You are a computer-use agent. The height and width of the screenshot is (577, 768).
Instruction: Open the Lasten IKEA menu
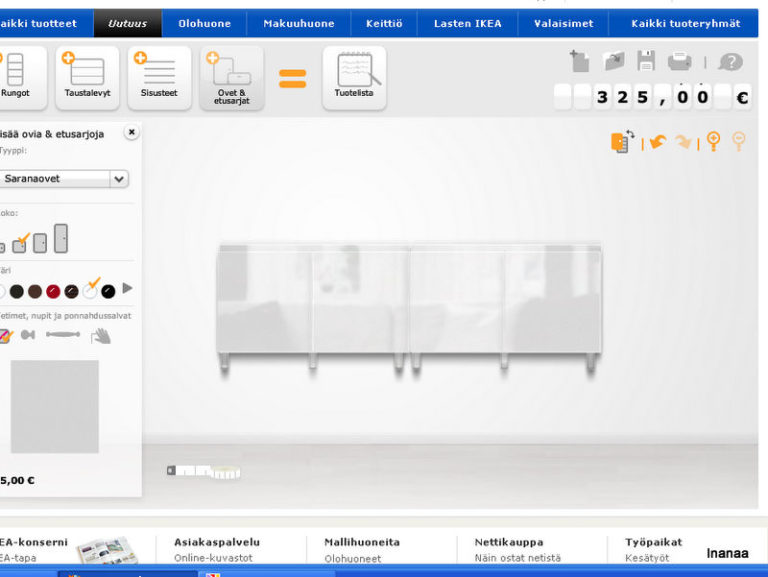468,23
